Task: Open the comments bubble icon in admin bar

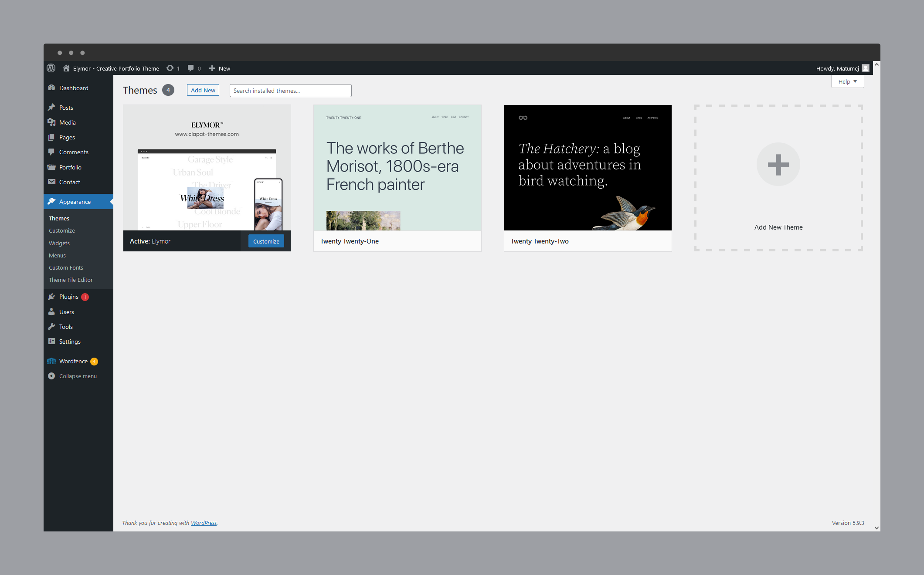Action: 190,68
